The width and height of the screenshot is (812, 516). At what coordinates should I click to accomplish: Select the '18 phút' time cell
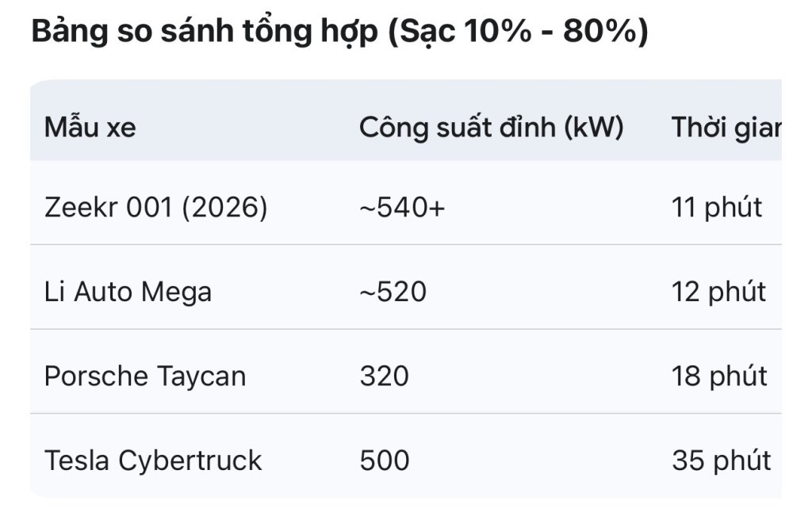coord(719,376)
